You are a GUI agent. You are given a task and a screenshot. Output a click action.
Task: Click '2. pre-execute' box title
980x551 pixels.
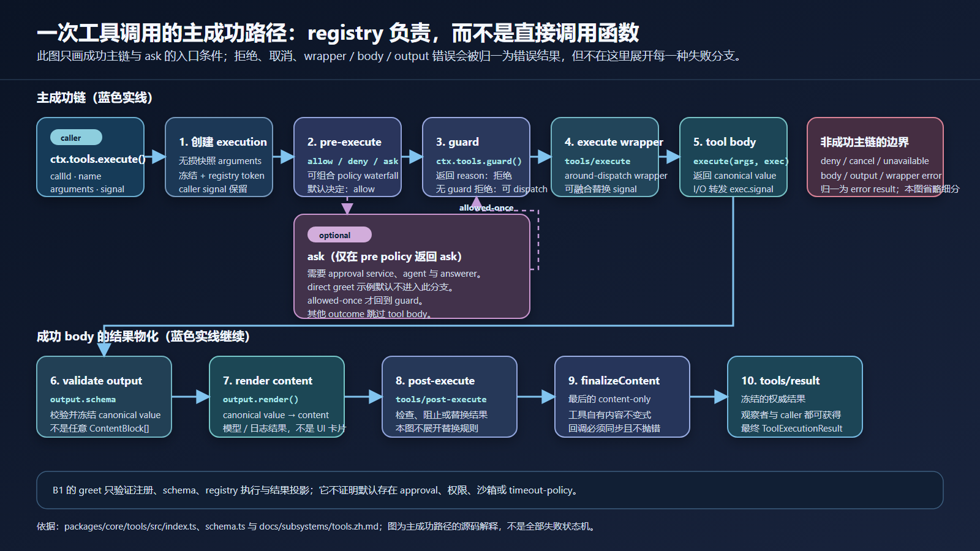[x=344, y=142]
